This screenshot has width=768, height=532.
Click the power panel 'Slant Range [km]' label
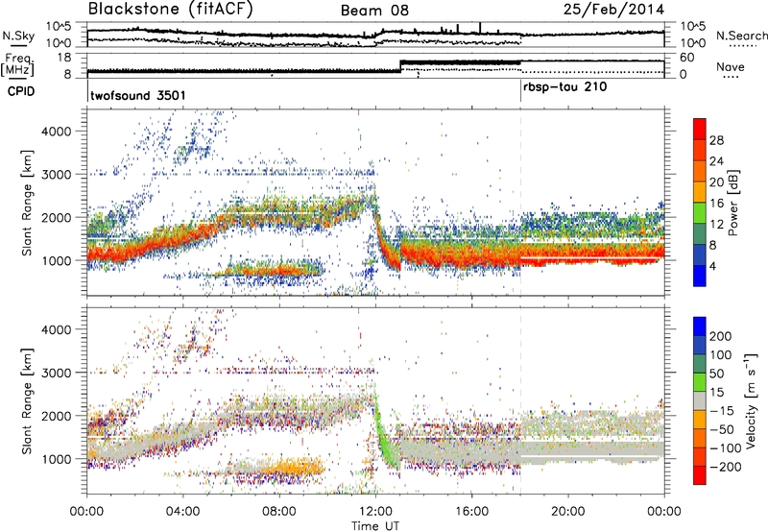point(27,203)
